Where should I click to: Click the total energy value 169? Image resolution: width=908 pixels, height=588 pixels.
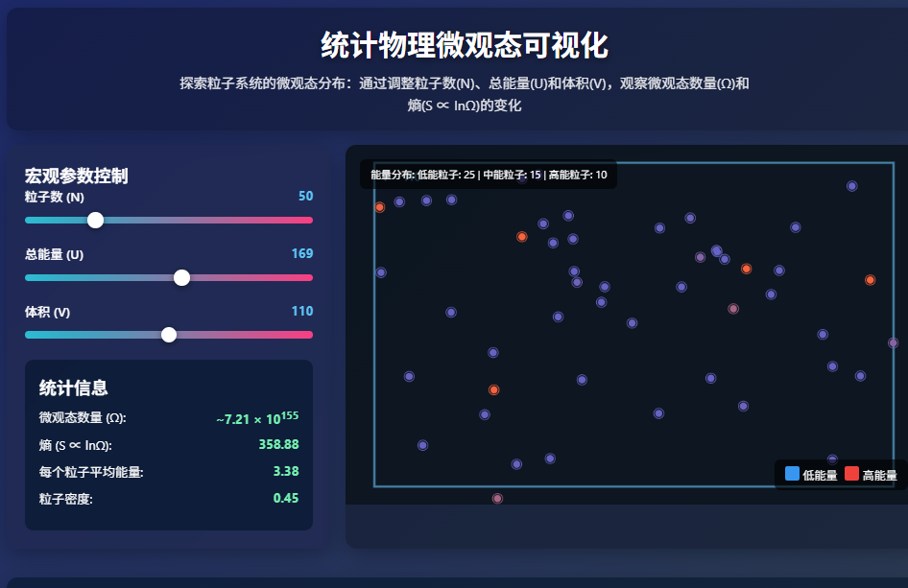point(301,254)
